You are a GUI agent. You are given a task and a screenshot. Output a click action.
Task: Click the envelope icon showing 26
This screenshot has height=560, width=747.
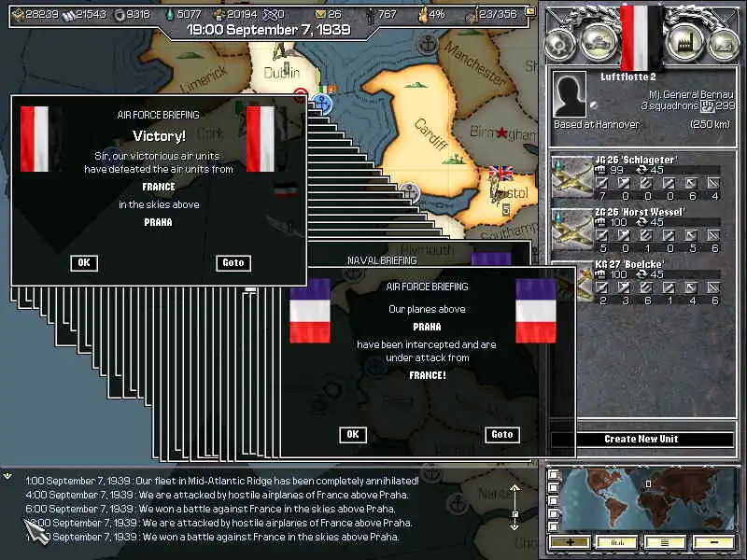pos(320,15)
